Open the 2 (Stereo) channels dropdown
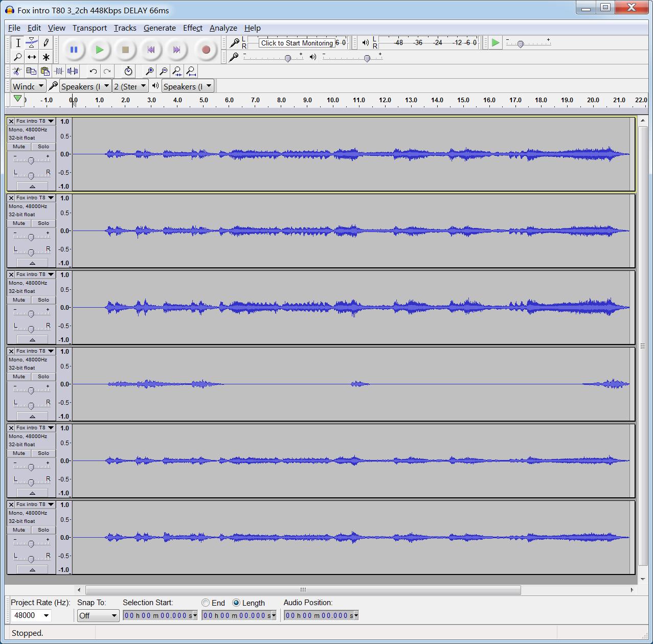Viewport: 653px width, 644px height. click(130, 86)
